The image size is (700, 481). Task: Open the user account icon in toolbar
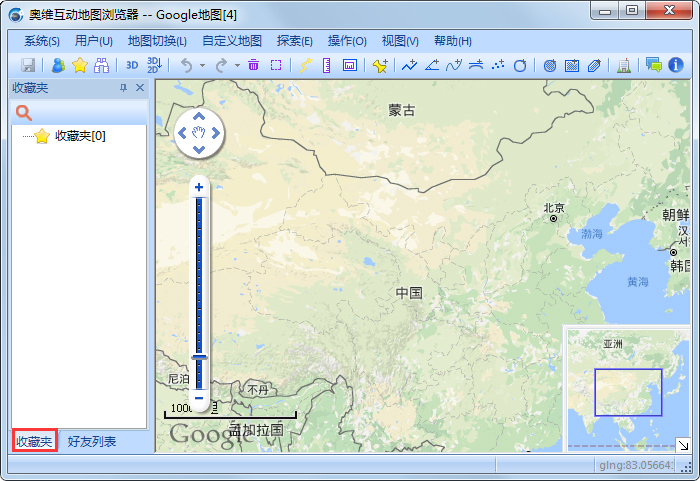pos(58,65)
